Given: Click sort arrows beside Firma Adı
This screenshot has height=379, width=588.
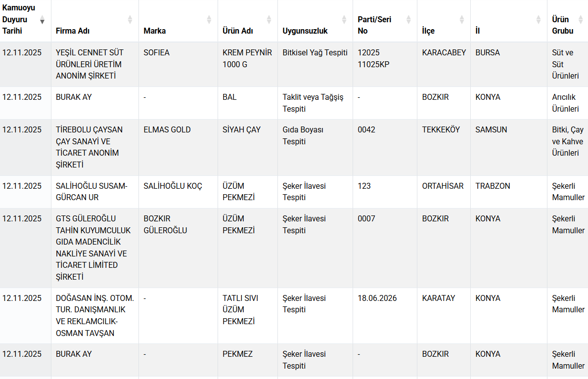Looking at the screenshot, I should pos(130,20).
